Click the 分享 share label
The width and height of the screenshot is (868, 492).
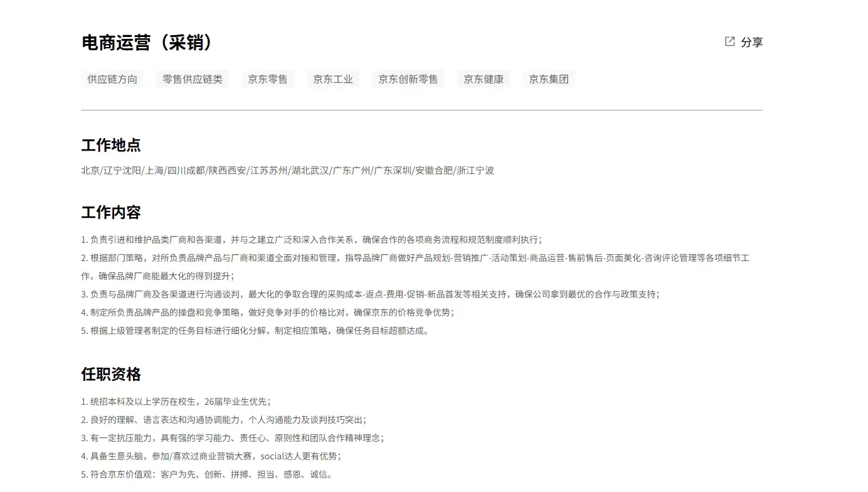click(x=752, y=42)
